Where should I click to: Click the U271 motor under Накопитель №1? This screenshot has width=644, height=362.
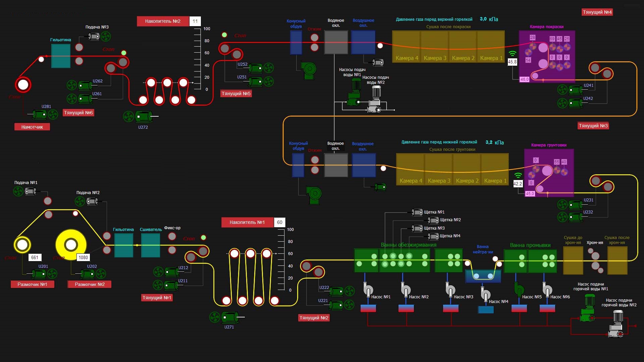(229, 317)
